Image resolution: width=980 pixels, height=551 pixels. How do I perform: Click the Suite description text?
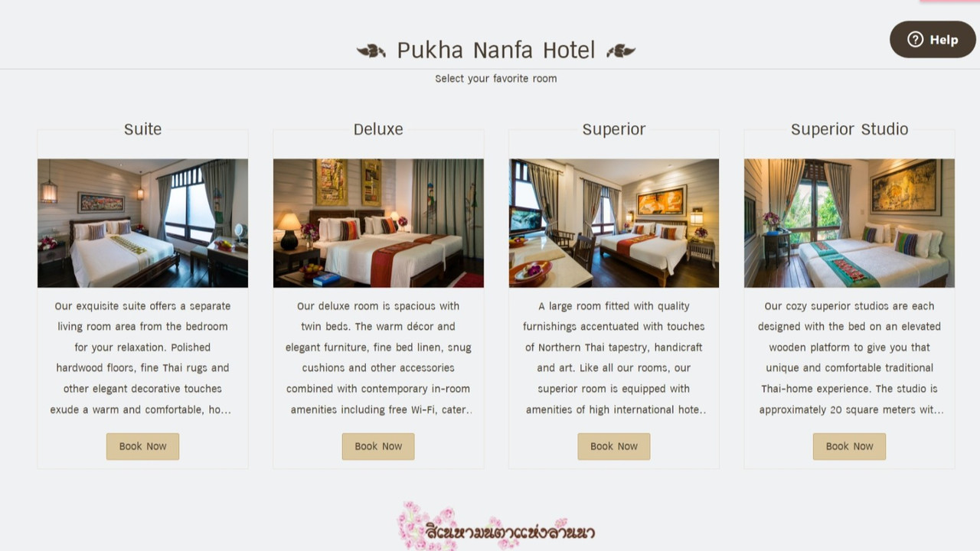click(142, 357)
